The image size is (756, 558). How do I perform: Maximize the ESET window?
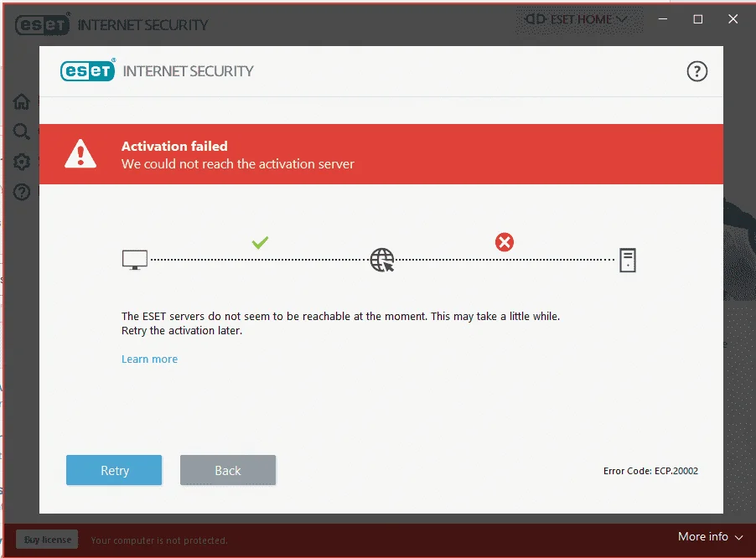(697, 19)
